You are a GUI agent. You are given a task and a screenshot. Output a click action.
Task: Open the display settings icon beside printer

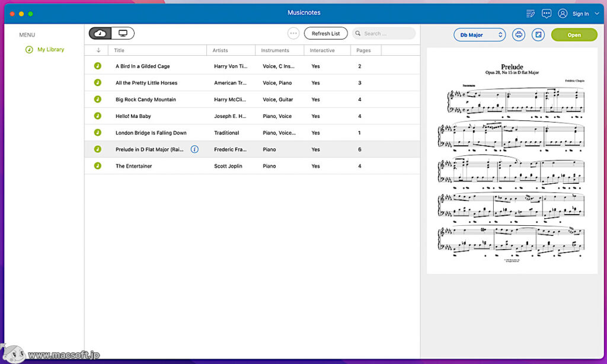538,34
